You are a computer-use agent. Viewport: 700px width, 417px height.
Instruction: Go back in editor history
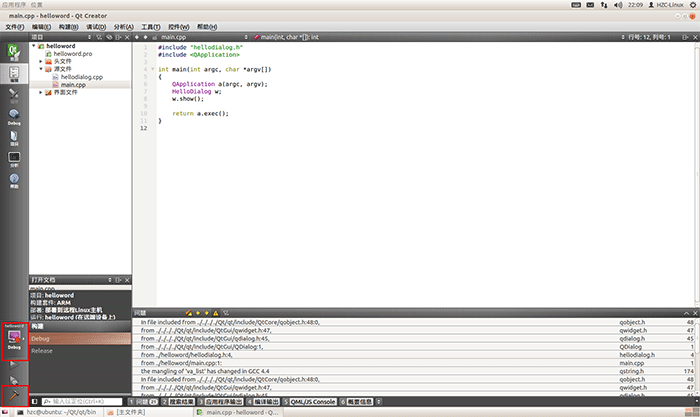pyautogui.click(x=137, y=37)
